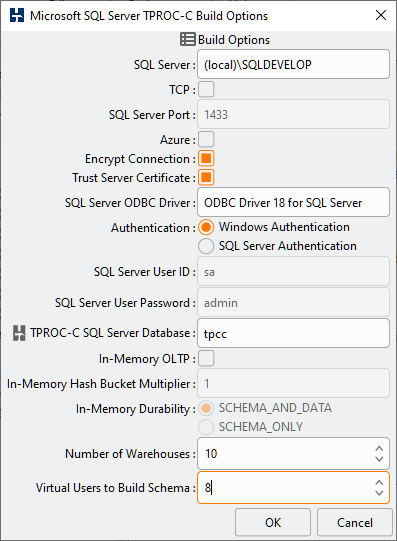Close the Build Options dialog window

pos(381,15)
